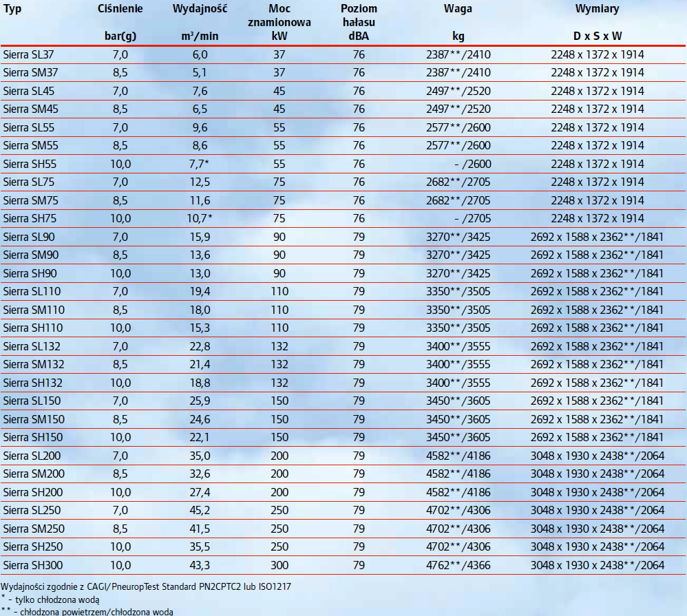Click the 'Sierra SM200' row label
The image size is (687, 616).
(34, 474)
